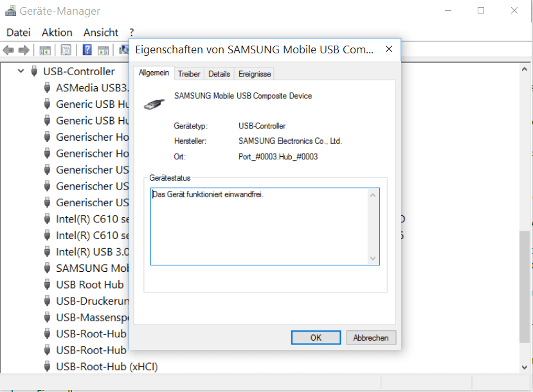Click the Forward arrow in Device Manager toolbar
Image resolution: width=533 pixels, height=392 pixels.
click(x=24, y=50)
